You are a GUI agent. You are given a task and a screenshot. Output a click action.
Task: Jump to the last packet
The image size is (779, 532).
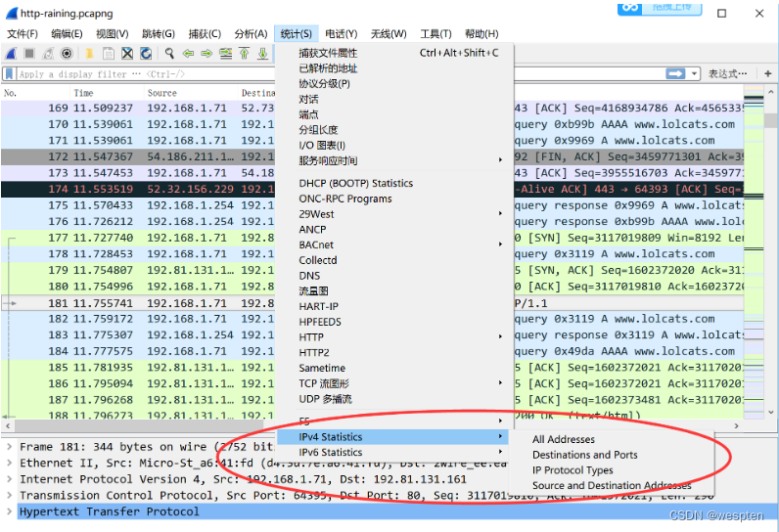tap(262, 53)
